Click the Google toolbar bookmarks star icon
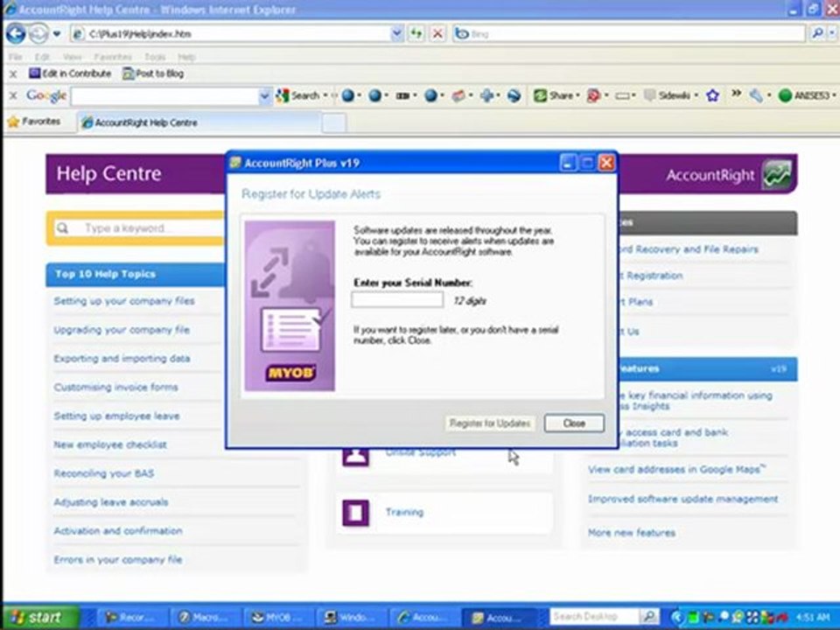This screenshot has height=630, width=840. (x=712, y=96)
